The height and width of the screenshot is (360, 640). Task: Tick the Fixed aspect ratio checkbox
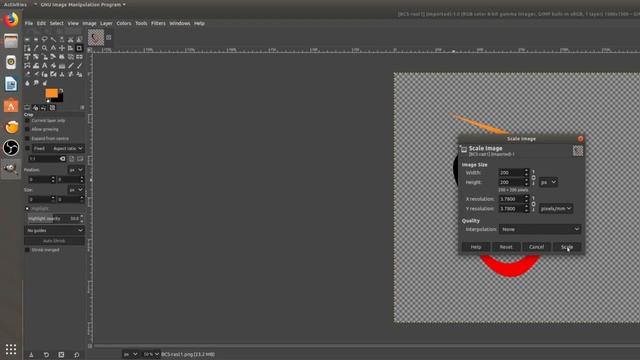27,149
